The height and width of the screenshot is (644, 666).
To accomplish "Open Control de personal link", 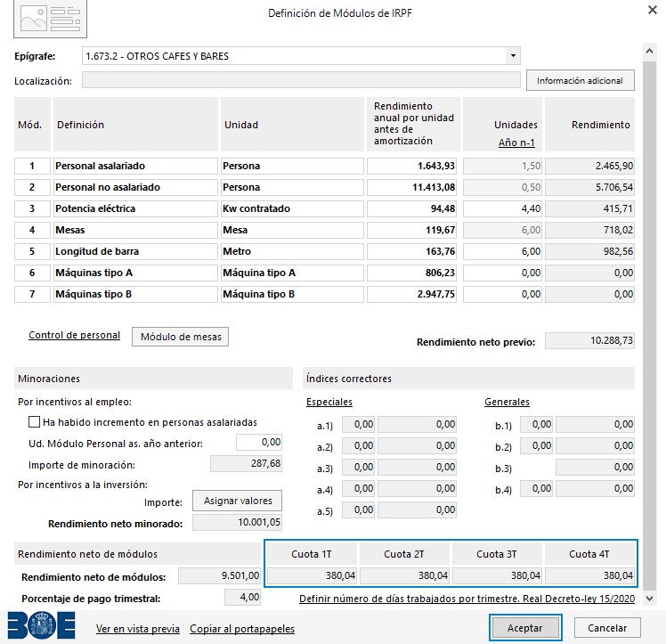I will [74, 335].
